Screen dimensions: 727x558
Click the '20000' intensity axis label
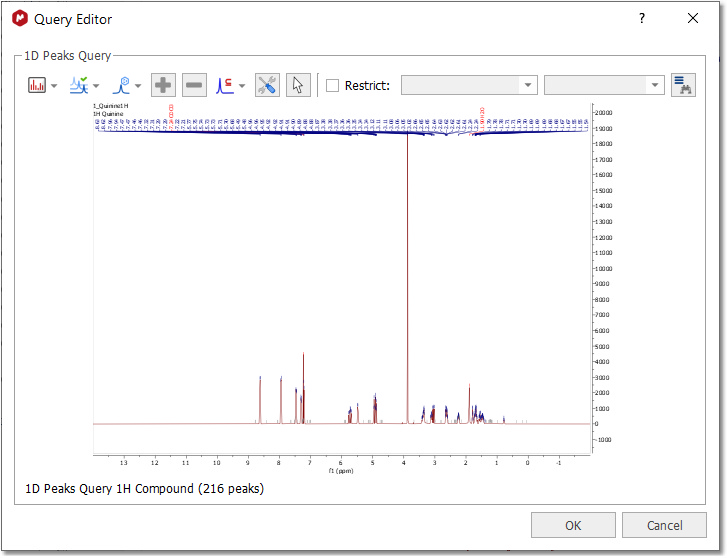[x=604, y=113]
